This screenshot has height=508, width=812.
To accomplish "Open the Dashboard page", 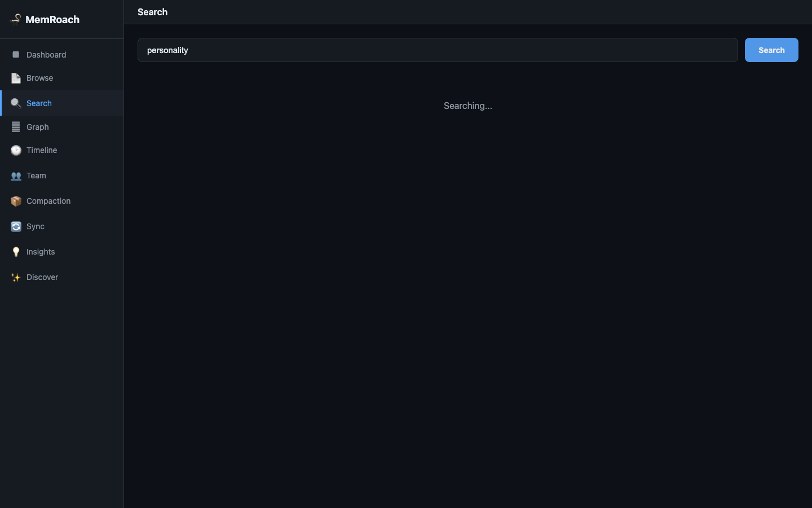I will 62,55.
